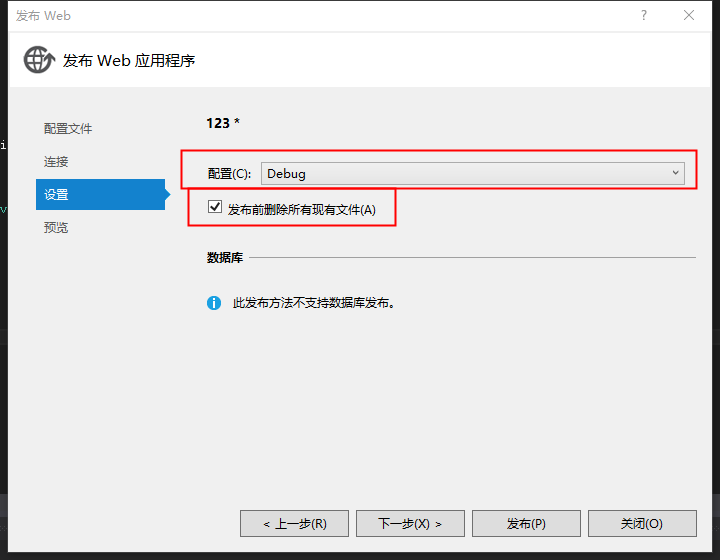
Task: Select the 设置 step
Action: point(101,195)
